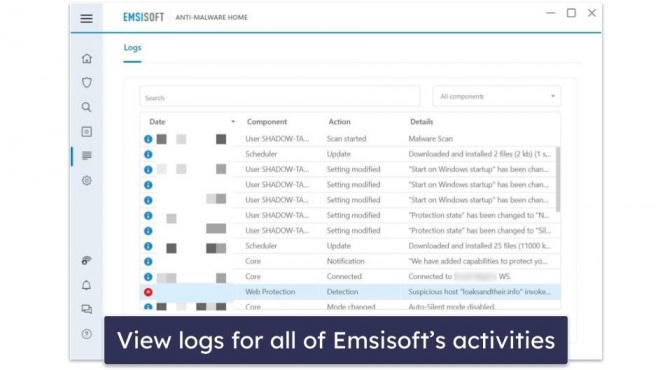This screenshot has width=672, height=370.
Task: Click info icon on 25 files Update row
Action: [148, 246]
